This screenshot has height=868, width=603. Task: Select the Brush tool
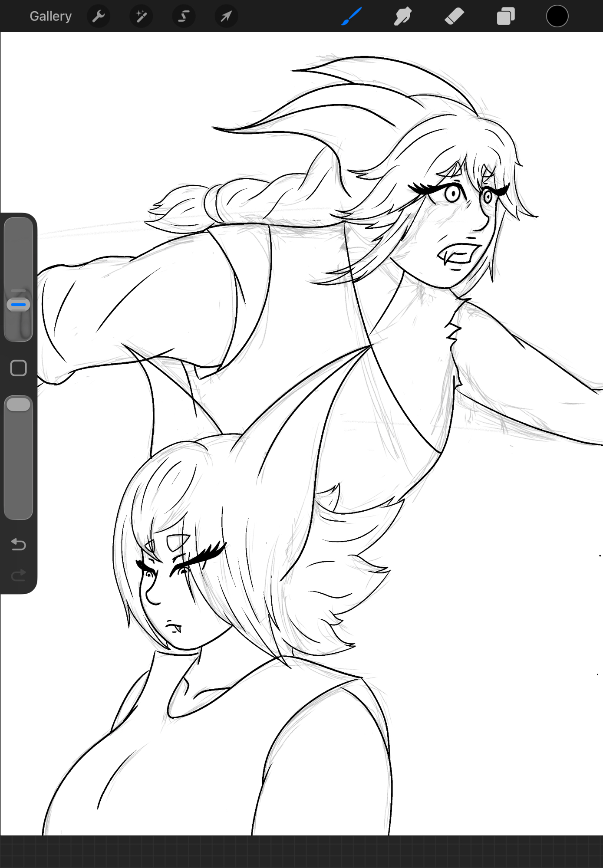click(351, 16)
